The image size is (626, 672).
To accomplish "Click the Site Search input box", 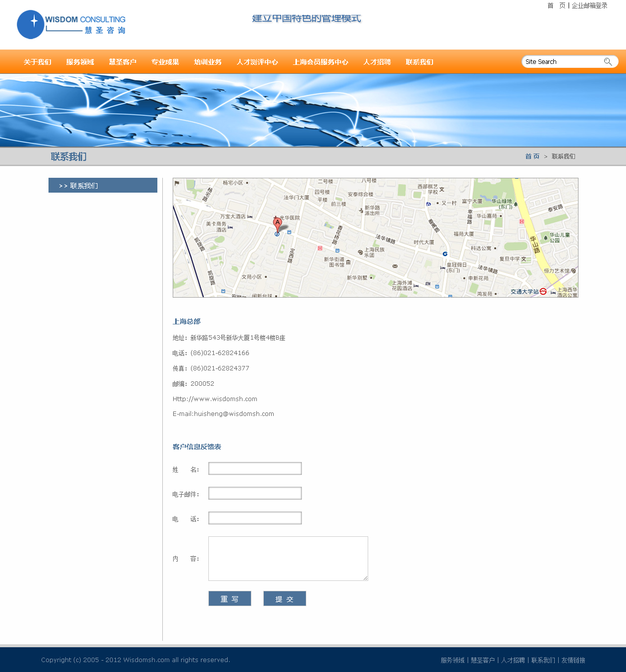I will pos(562,61).
